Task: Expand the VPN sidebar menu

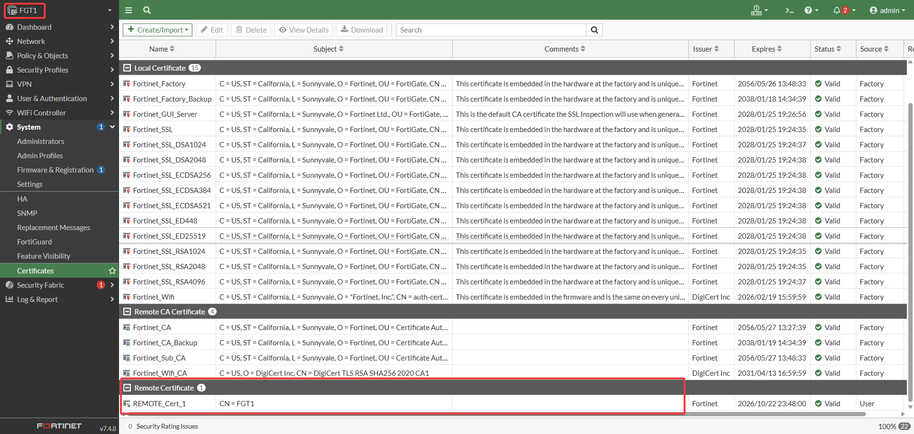Action: 59,84
